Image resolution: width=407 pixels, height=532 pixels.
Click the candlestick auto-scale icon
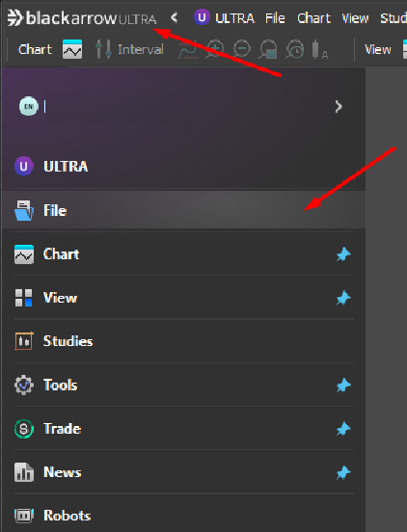pos(320,49)
